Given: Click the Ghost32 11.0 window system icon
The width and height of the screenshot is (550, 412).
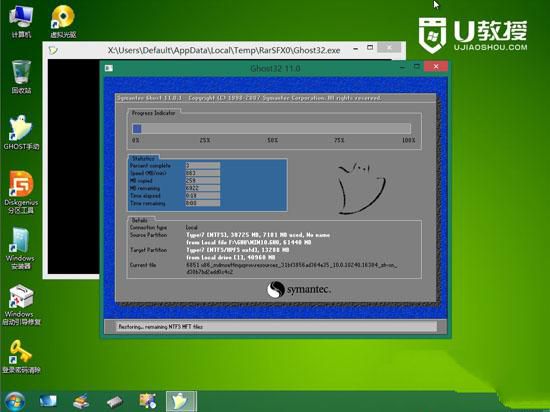Looking at the screenshot, I should (109, 68).
